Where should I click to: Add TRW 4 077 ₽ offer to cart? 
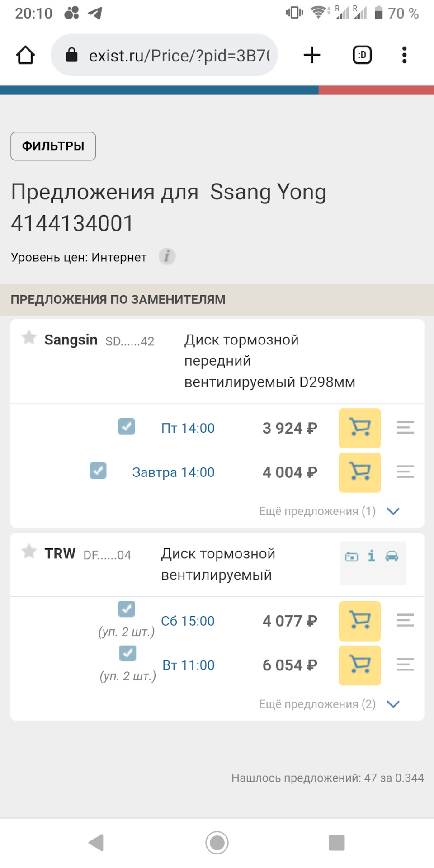(359, 621)
